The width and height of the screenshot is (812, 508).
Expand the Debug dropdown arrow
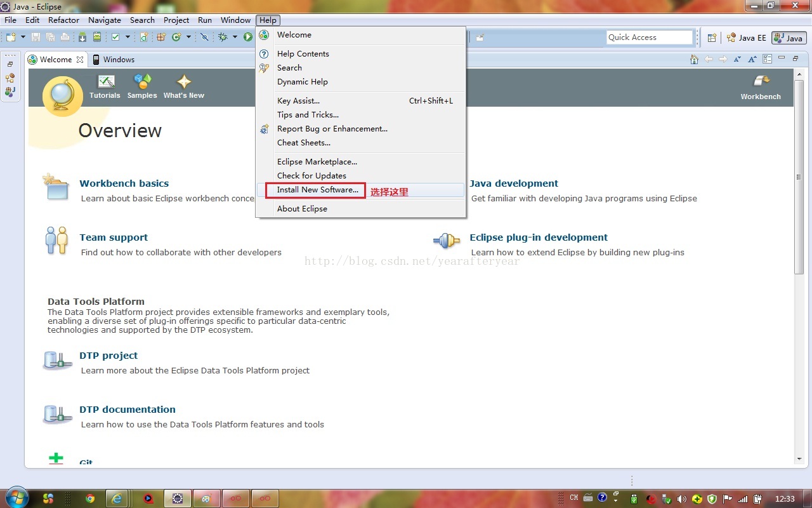pyautogui.click(x=235, y=37)
